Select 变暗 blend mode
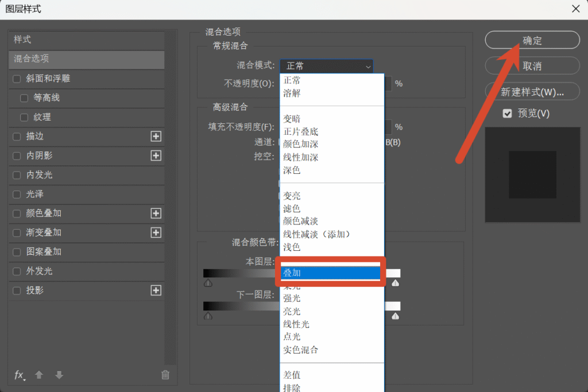Viewport: 588px width, 392px height. pos(332,119)
